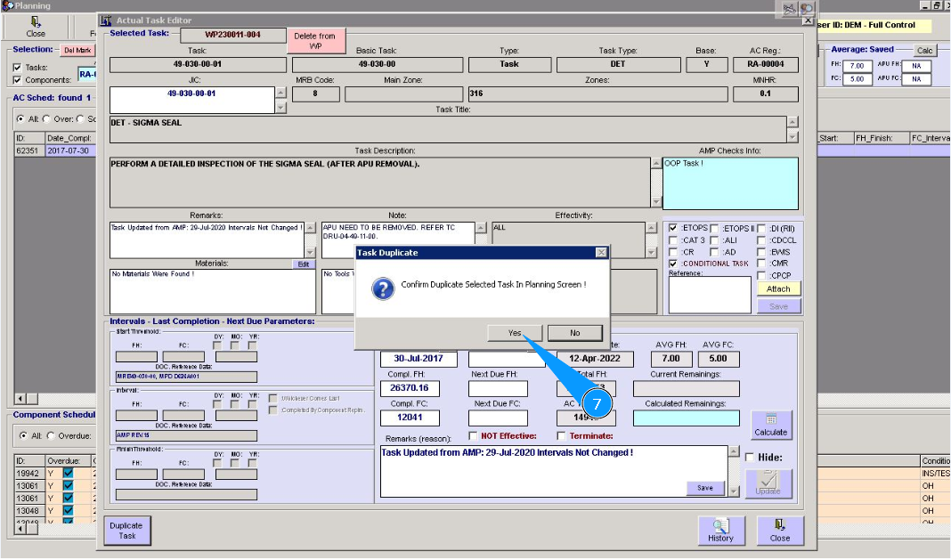Click Zones field 316
Screen dimensions: 951x560
597,93
